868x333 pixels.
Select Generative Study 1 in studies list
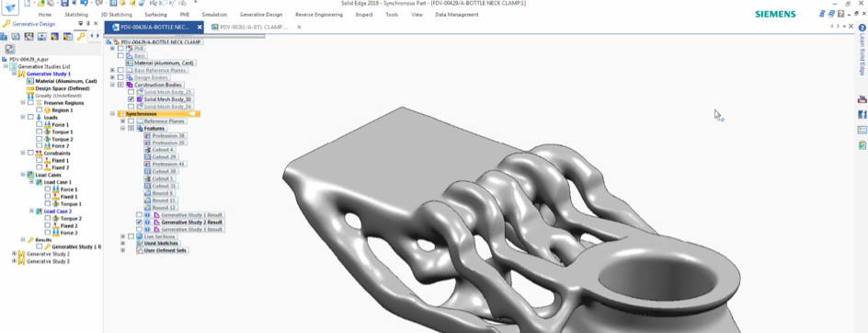49,74
